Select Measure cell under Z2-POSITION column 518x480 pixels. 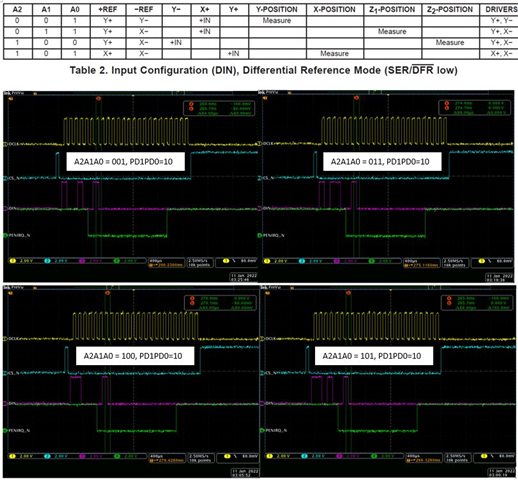coord(450,43)
